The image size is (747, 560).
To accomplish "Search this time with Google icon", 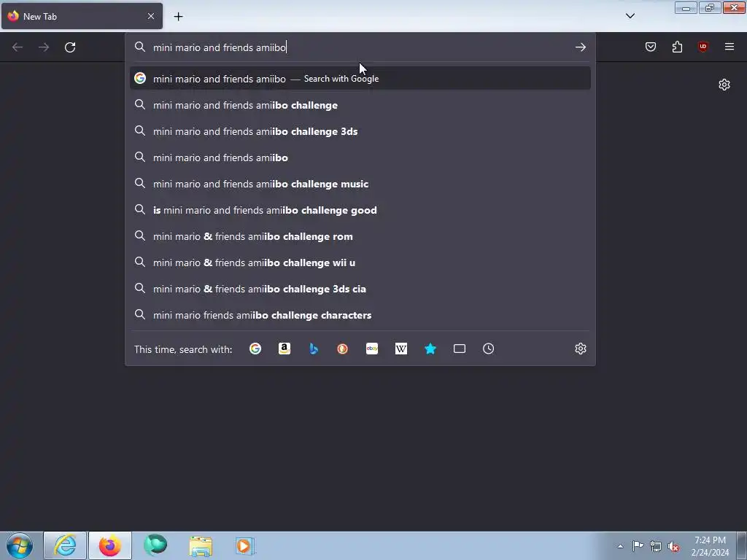I will click(x=255, y=349).
